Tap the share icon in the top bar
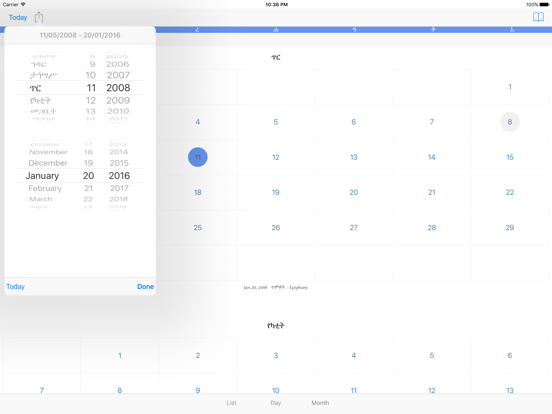This screenshot has width=552, height=414. 39,17
